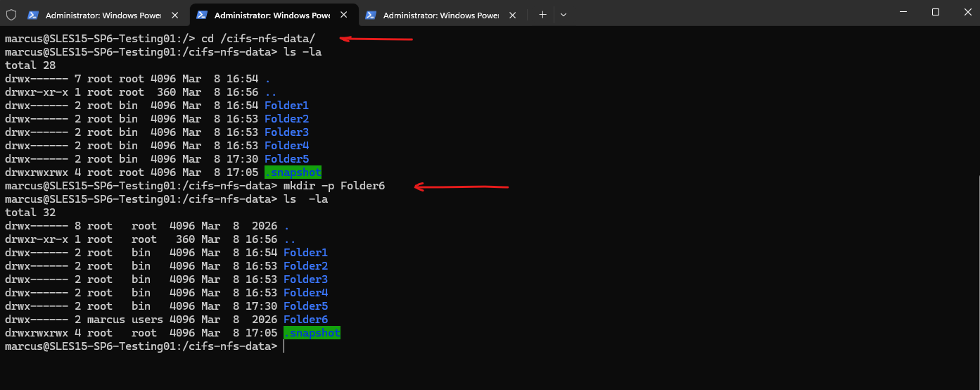Click the 'drwx------ 8' permissions text

click(x=43, y=226)
